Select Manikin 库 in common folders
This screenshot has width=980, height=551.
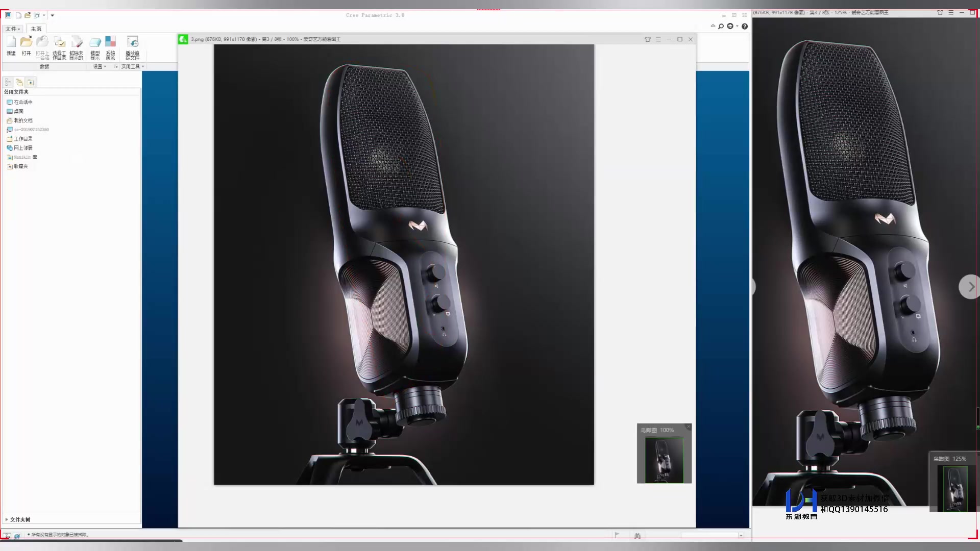pos(22,157)
